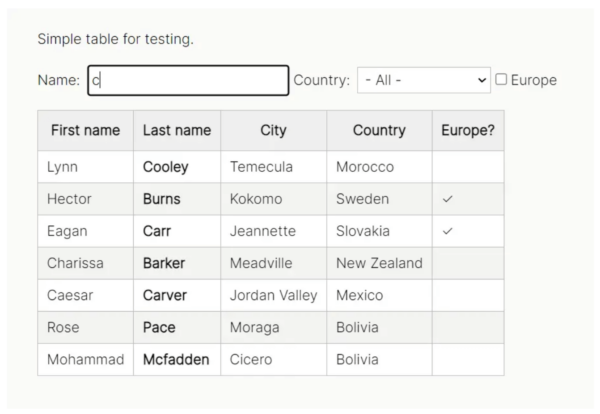Click the Mexico country cell
This screenshot has width=600, height=414.
(379, 295)
